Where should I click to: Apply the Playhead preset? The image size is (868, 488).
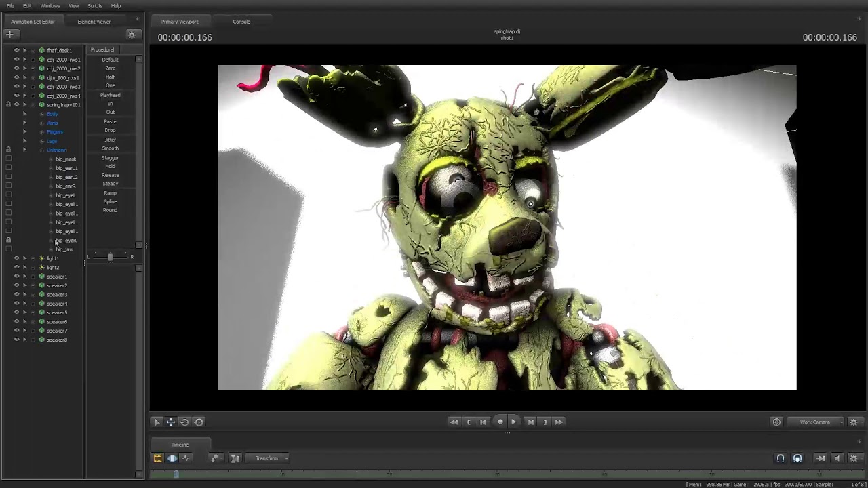(110, 95)
